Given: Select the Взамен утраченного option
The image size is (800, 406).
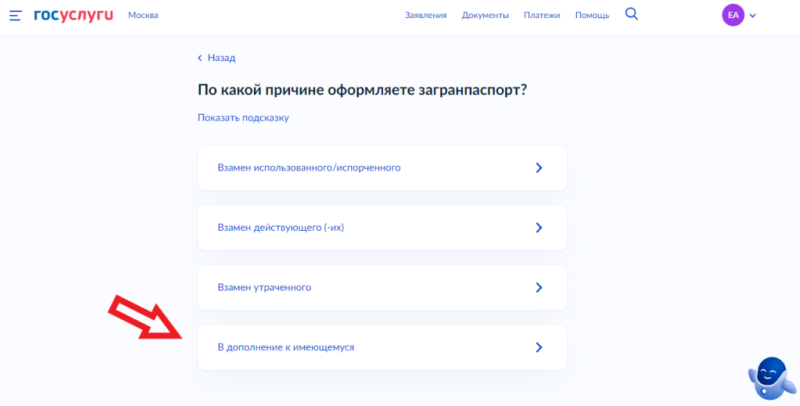Looking at the screenshot, I should coord(264,288).
